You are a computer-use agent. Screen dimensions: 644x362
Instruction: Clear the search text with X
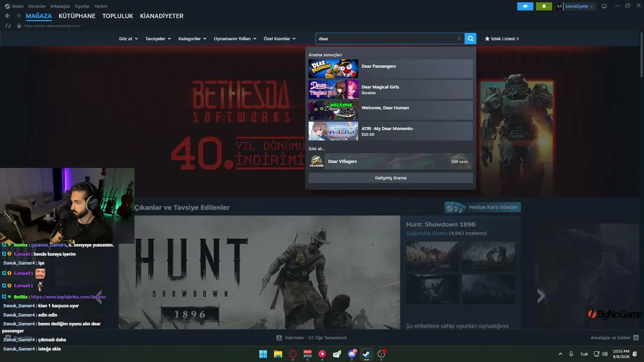coord(459,39)
